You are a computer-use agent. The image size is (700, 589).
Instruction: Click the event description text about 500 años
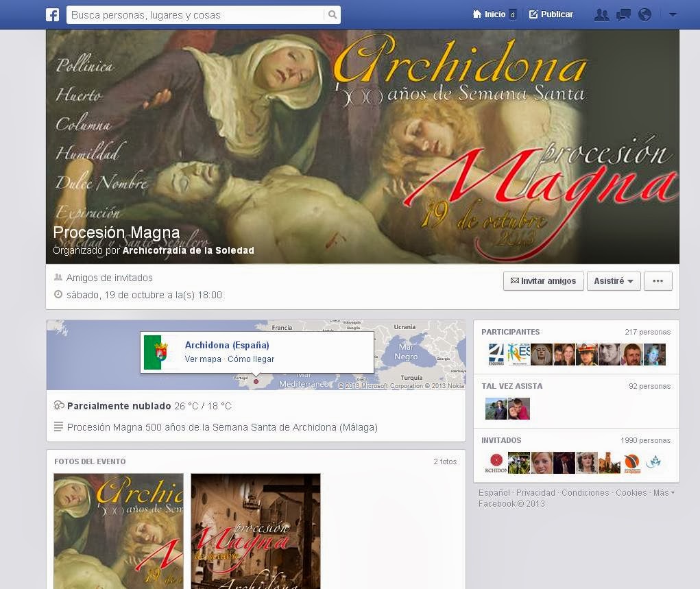(x=222, y=427)
